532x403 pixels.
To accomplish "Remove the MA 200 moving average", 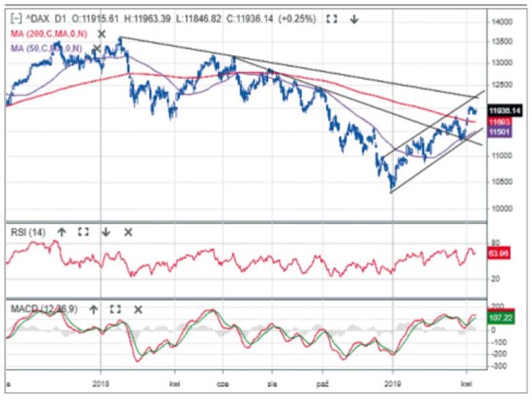I will coord(101,33).
